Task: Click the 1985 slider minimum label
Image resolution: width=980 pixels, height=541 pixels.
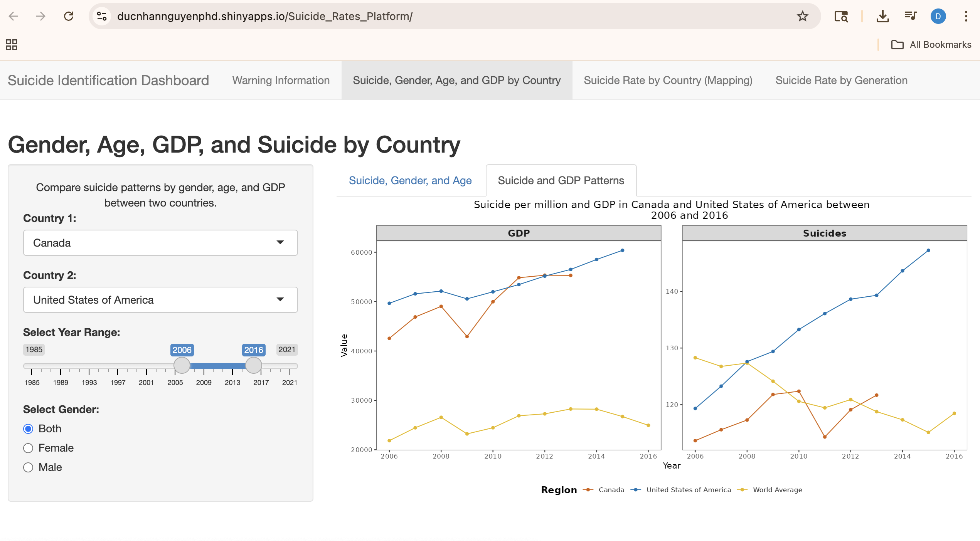Action: 34,349
